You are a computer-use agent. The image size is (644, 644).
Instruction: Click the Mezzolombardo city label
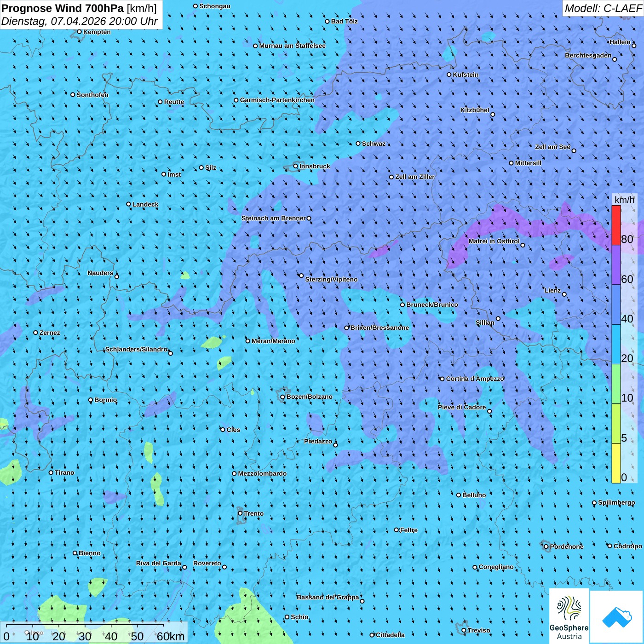point(262,473)
